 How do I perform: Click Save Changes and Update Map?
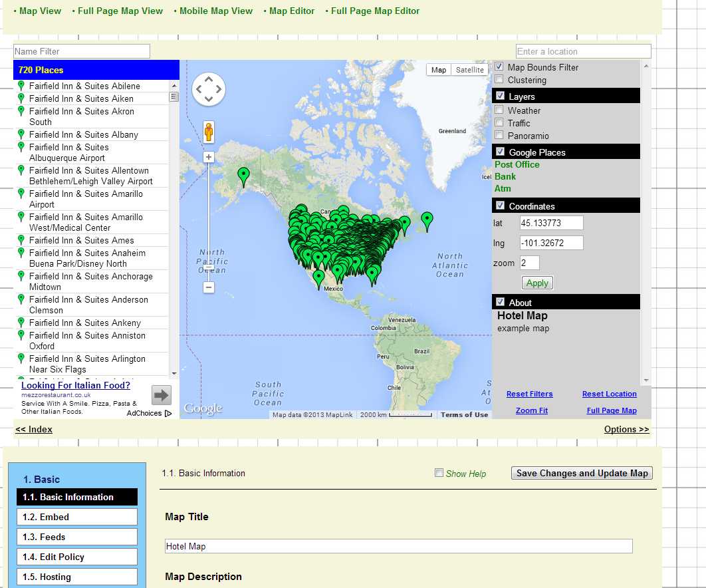click(x=582, y=473)
